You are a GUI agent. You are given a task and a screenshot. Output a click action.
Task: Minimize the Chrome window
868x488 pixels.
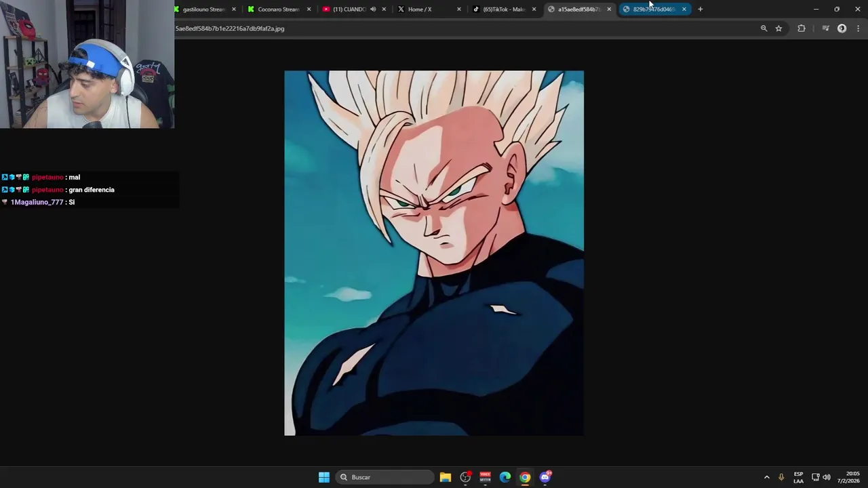point(816,9)
